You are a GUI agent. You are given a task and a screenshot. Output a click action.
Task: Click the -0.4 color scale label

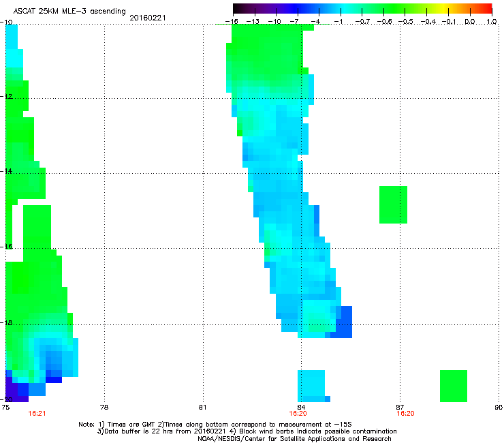tap(428, 22)
